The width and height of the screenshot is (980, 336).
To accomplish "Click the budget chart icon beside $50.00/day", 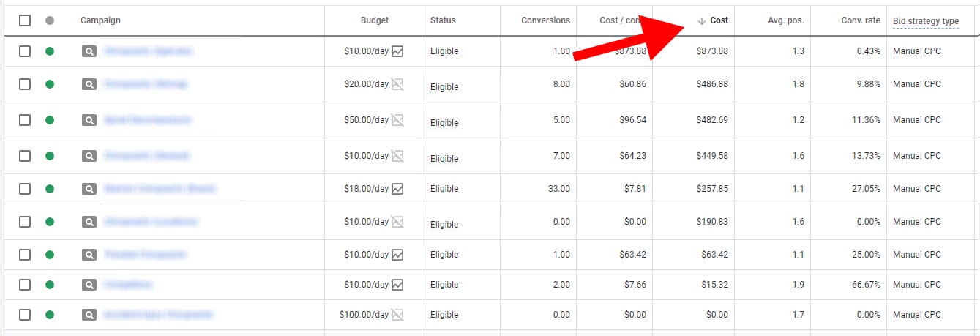I will 397,120.
